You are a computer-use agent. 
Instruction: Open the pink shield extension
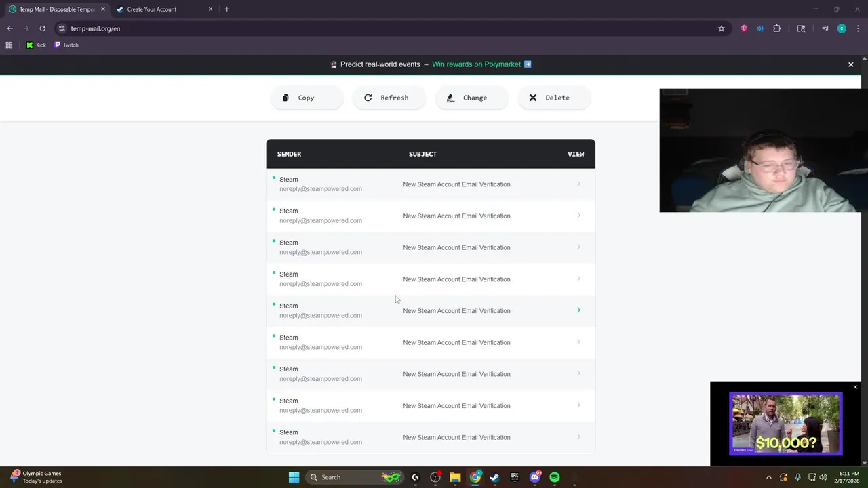pyautogui.click(x=744, y=28)
